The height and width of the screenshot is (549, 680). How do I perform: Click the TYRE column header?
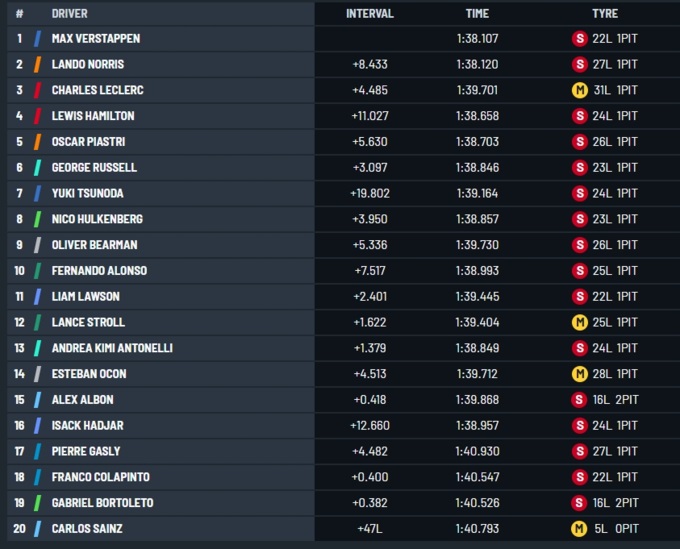tap(604, 14)
